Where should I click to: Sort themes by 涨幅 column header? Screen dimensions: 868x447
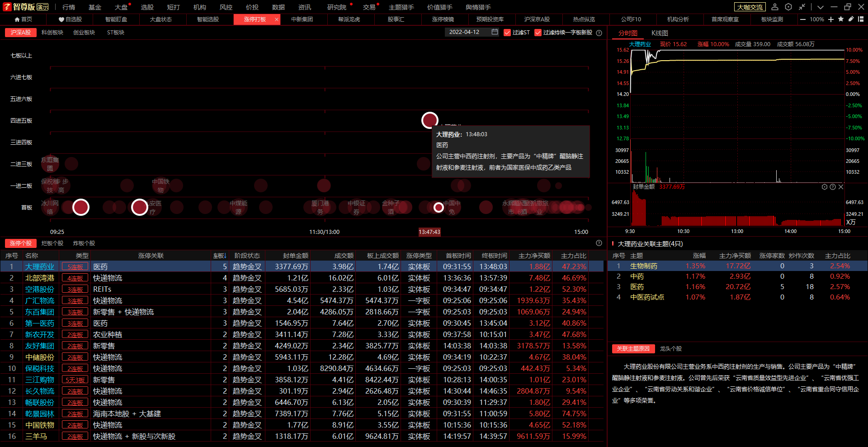click(699, 256)
